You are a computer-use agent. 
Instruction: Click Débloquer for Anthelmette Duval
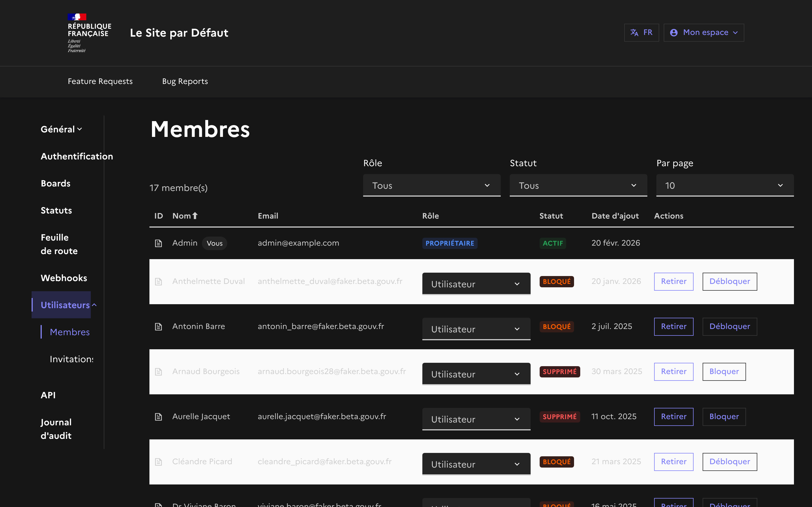tap(729, 282)
